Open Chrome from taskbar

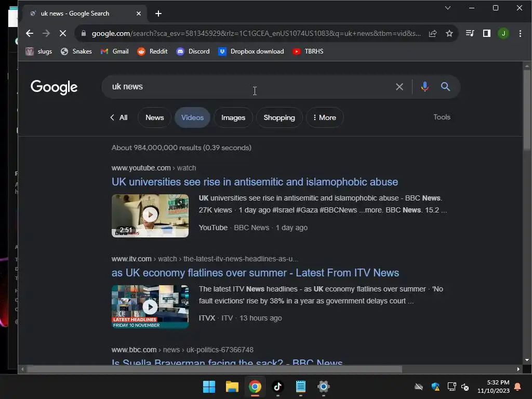pyautogui.click(x=255, y=387)
